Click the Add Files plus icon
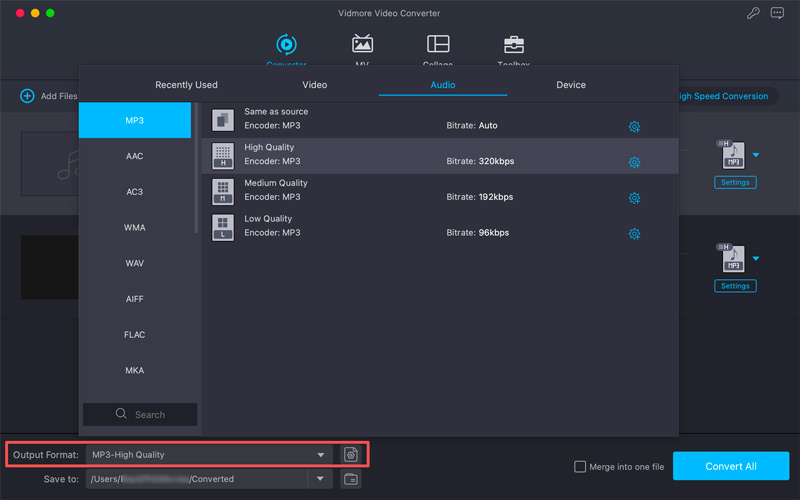This screenshot has height=500, width=800. [x=27, y=96]
